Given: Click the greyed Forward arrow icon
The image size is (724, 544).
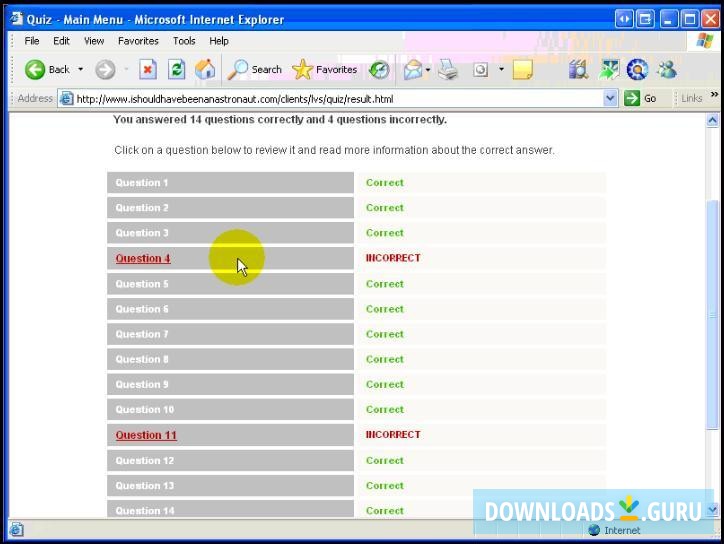Looking at the screenshot, I should pos(105,70).
